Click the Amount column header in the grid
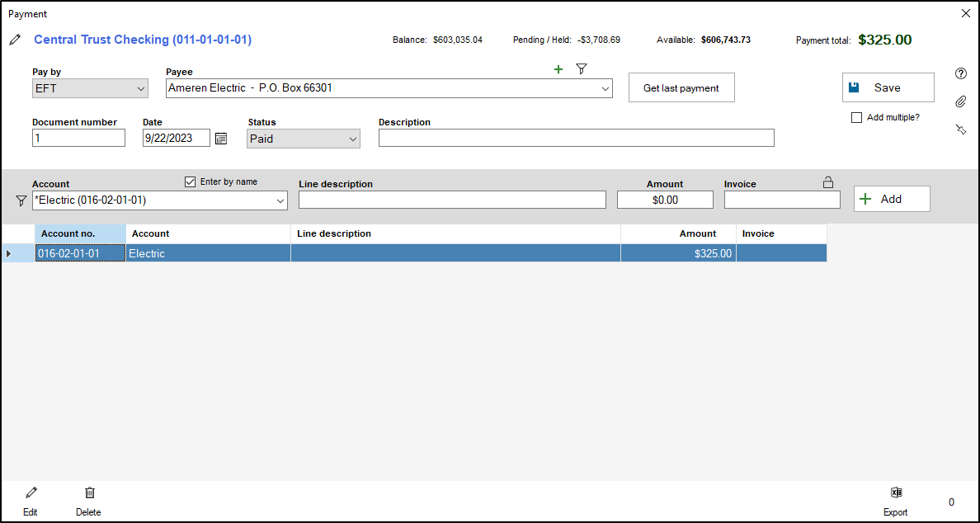980x523 pixels. pos(678,233)
